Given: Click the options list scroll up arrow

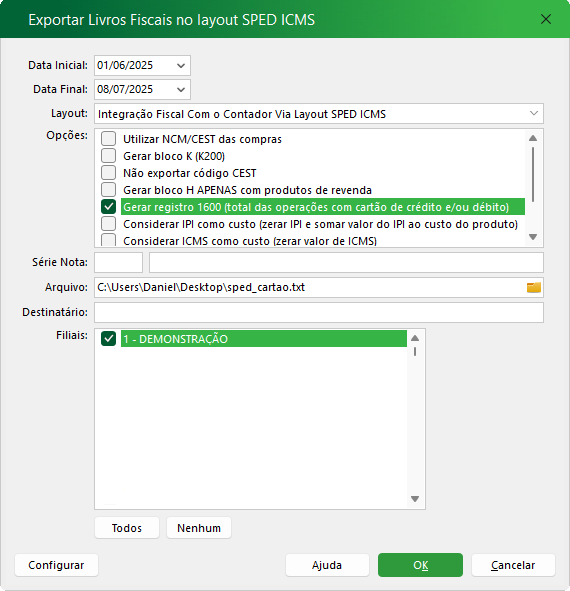Looking at the screenshot, I should (x=533, y=138).
